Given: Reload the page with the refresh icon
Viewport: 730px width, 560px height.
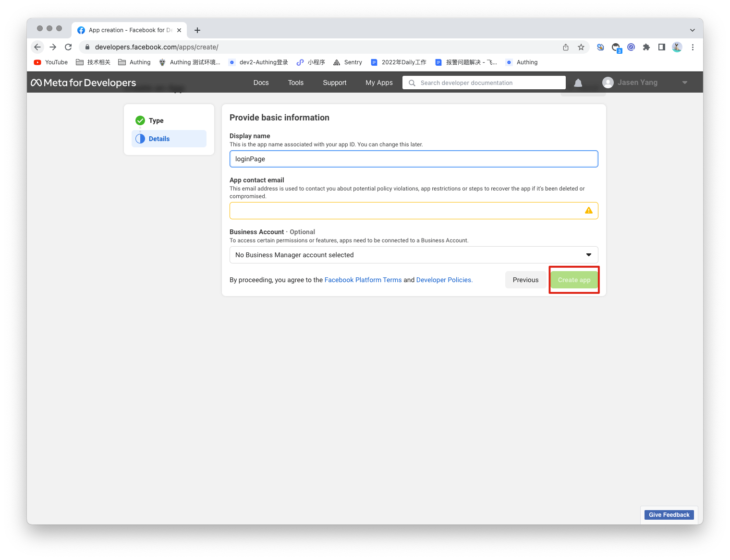Looking at the screenshot, I should 68,47.
